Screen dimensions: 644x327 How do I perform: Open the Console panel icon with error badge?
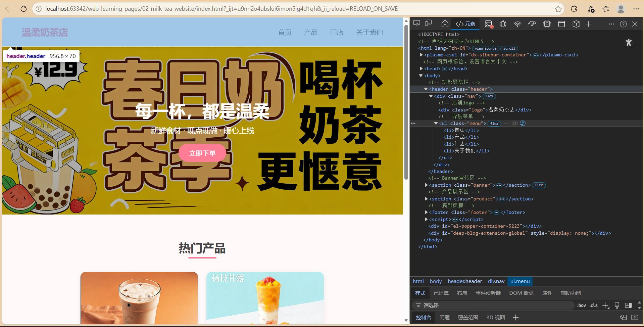pos(489,24)
